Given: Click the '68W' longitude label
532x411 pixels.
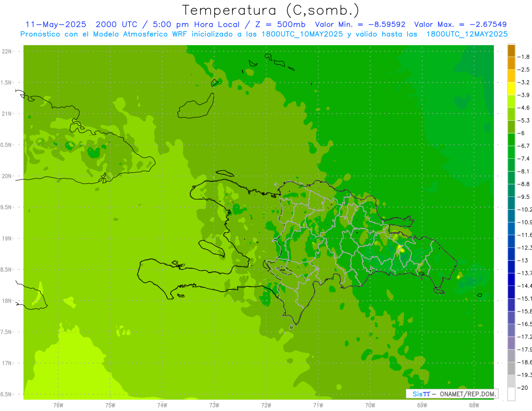Looking at the screenshot, I should pos(474,405).
